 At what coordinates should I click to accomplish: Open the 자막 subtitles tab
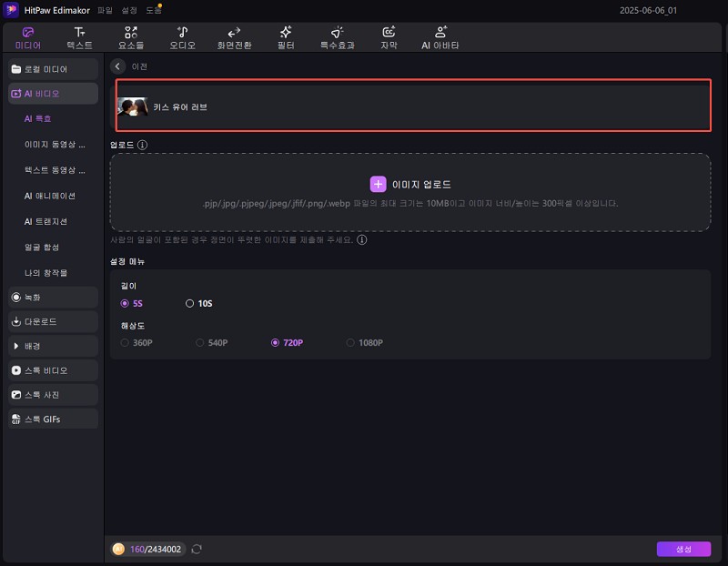point(389,38)
